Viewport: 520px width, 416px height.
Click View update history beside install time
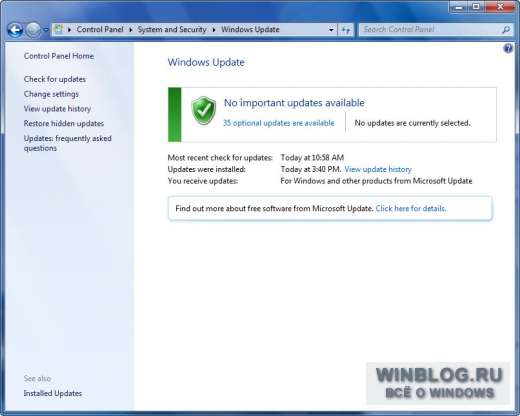pyautogui.click(x=378, y=169)
